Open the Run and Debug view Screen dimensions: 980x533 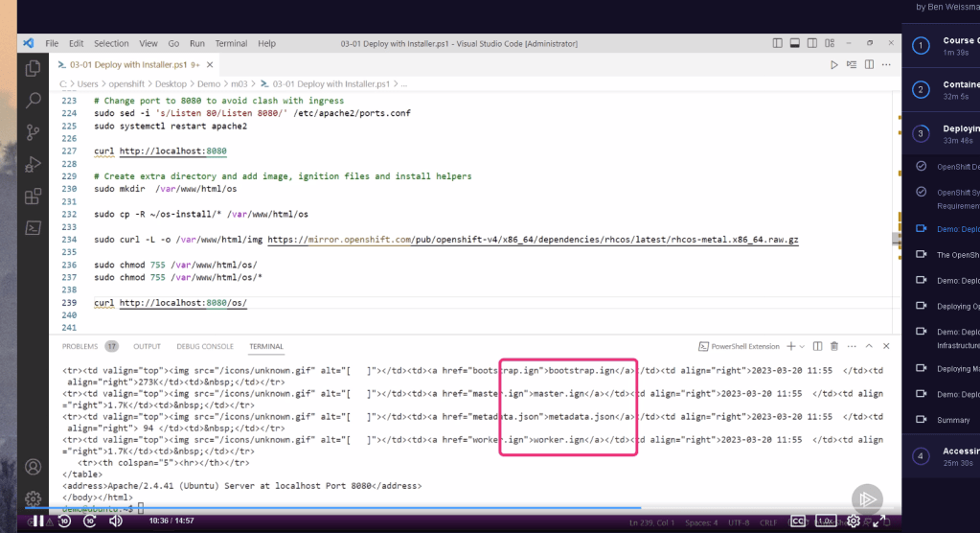pos(34,165)
